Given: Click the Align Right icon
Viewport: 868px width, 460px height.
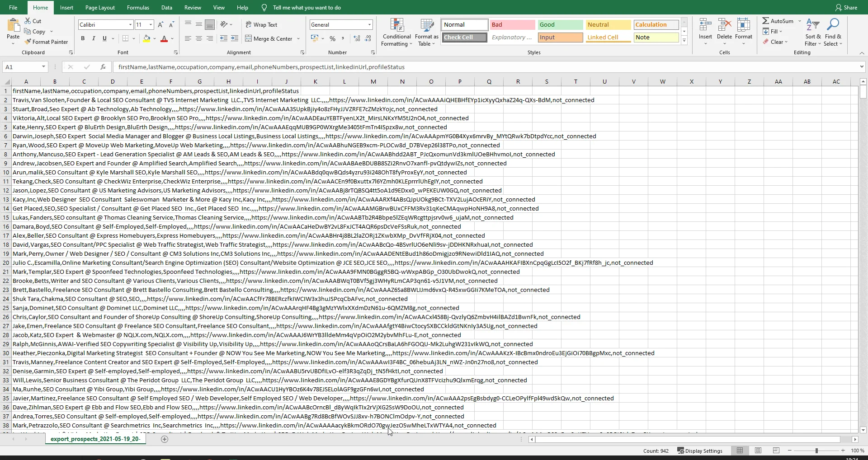Looking at the screenshot, I should (x=210, y=38).
